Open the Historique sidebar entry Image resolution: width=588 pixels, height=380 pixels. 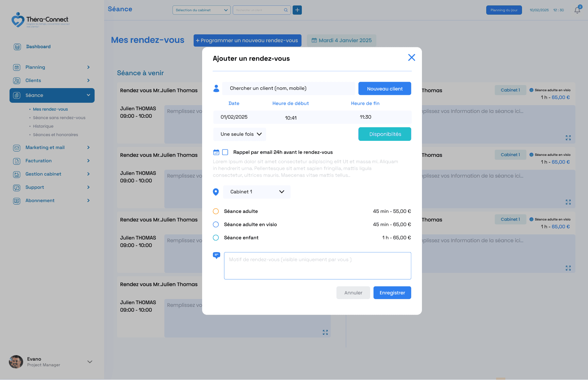click(43, 126)
